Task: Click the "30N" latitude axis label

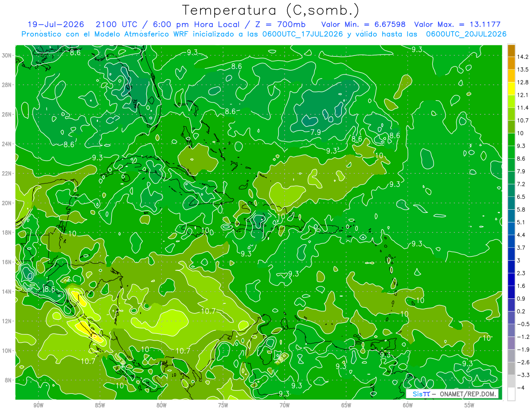Action: [x=8, y=55]
